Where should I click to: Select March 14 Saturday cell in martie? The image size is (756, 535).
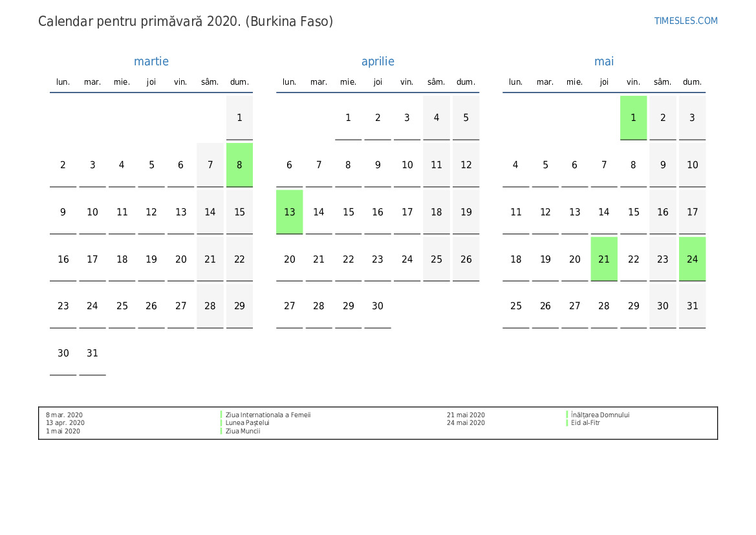210,212
